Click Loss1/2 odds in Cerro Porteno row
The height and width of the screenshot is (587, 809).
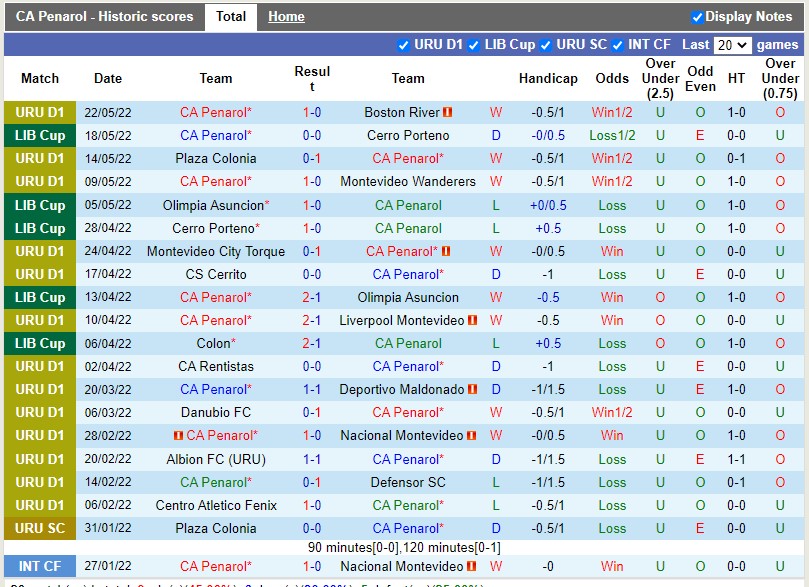coord(612,136)
